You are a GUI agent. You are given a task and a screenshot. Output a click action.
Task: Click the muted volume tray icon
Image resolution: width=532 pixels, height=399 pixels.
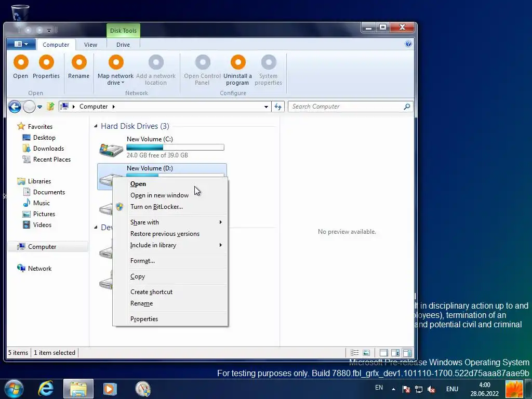(431, 389)
